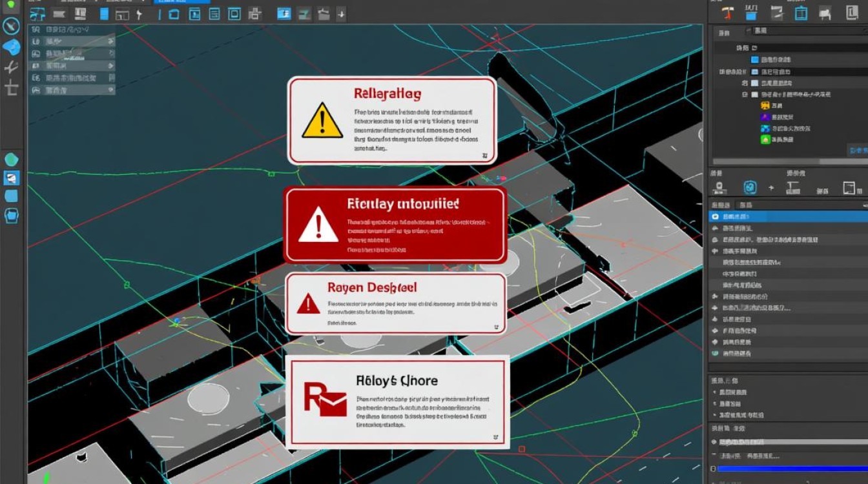868x484 pixels.
Task: Click the small corner icon in yellow warning dialog
Action: pyautogui.click(x=484, y=156)
